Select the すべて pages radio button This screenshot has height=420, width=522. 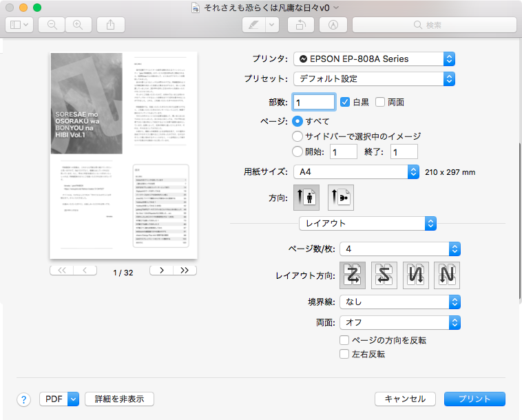(297, 121)
